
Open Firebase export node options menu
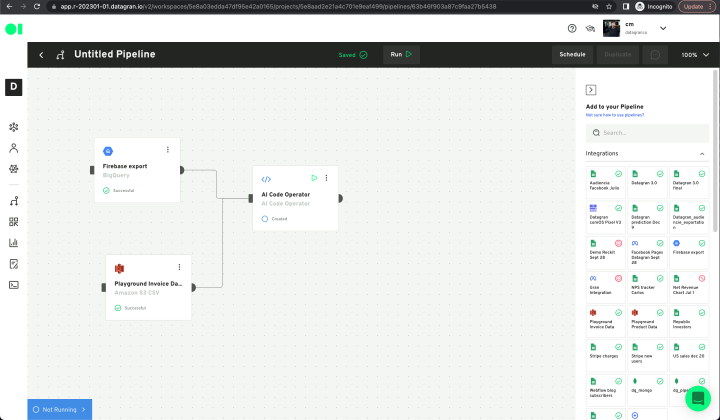[167, 150]
